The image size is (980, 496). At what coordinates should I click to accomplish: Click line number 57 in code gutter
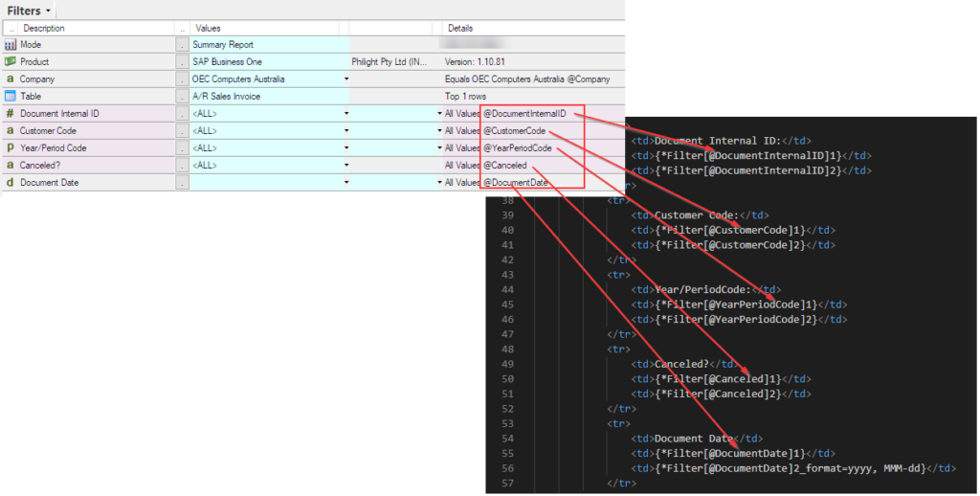pyautogui.click(x=507, y=483)
